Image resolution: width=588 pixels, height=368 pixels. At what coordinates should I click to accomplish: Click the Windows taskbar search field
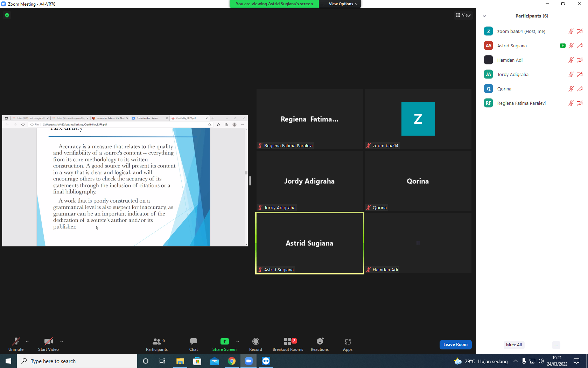click(x=77, y=361)
